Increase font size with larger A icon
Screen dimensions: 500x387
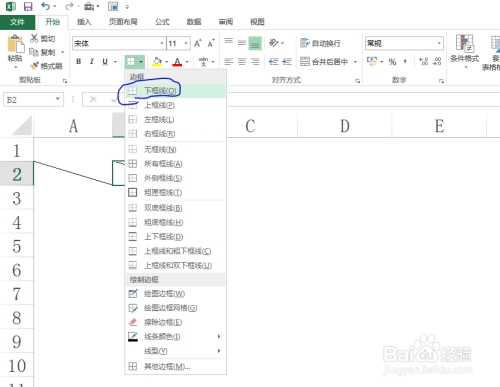(x=198, y=43)
